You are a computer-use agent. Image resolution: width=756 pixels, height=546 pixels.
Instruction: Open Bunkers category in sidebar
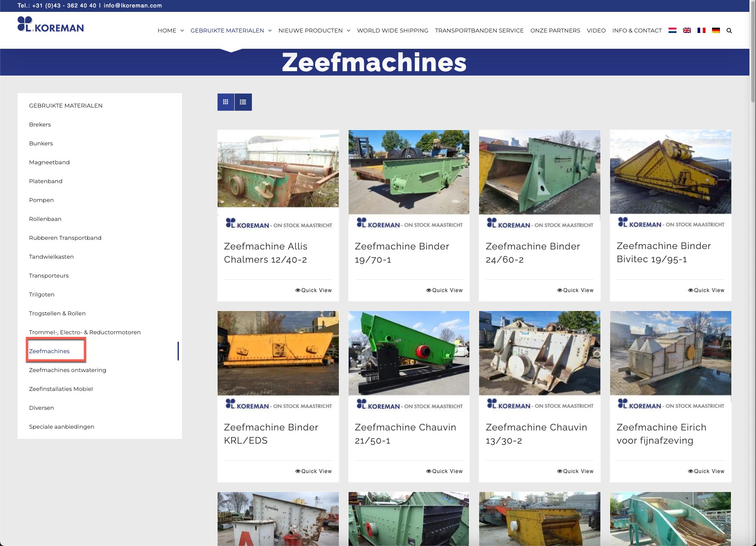click(x=41, y=143)
